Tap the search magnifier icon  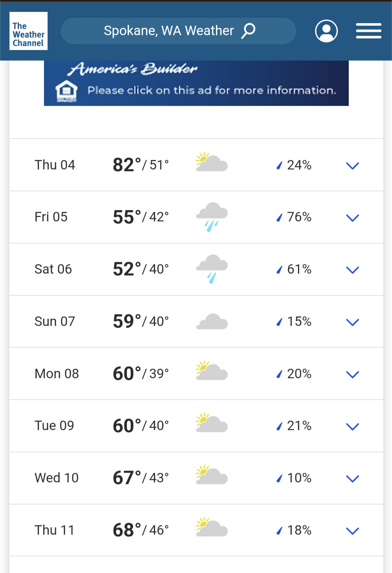(249, 31)
